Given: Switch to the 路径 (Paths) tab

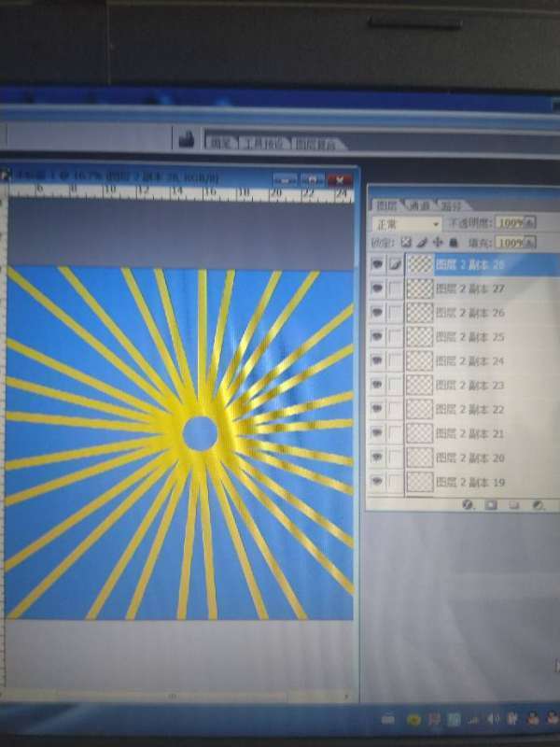Looking at the screenshot, I should click(x=452, y=205).
